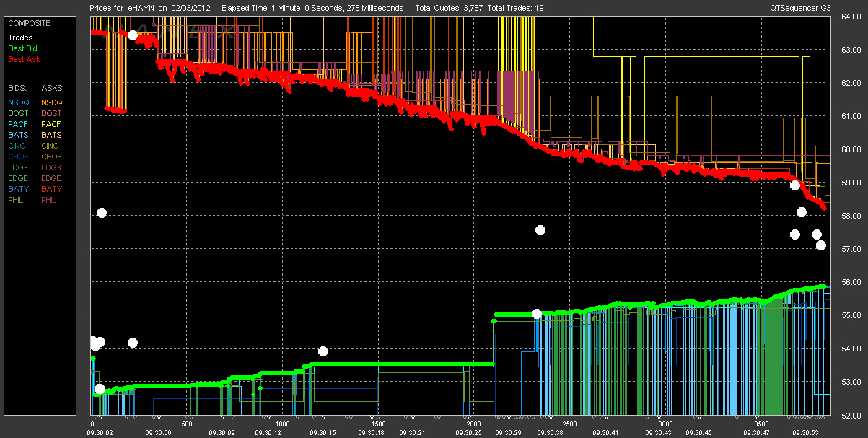868x438 pixels.
Task: Select EDGE in the BIDS column
Action: [18, 178]
